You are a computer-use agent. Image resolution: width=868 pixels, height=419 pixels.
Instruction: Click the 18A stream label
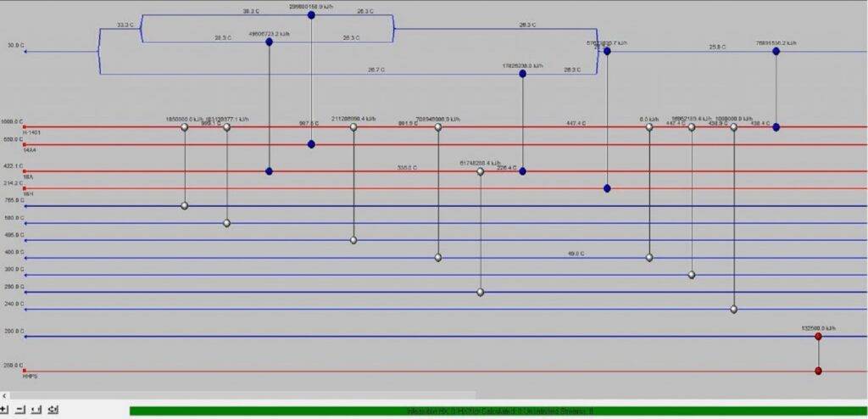[x=28, y=176]
